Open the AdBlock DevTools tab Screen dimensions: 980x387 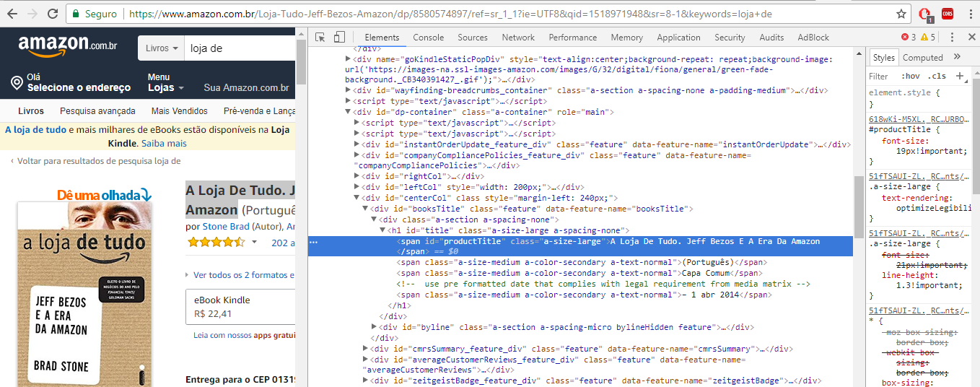[x=813, y=38]
